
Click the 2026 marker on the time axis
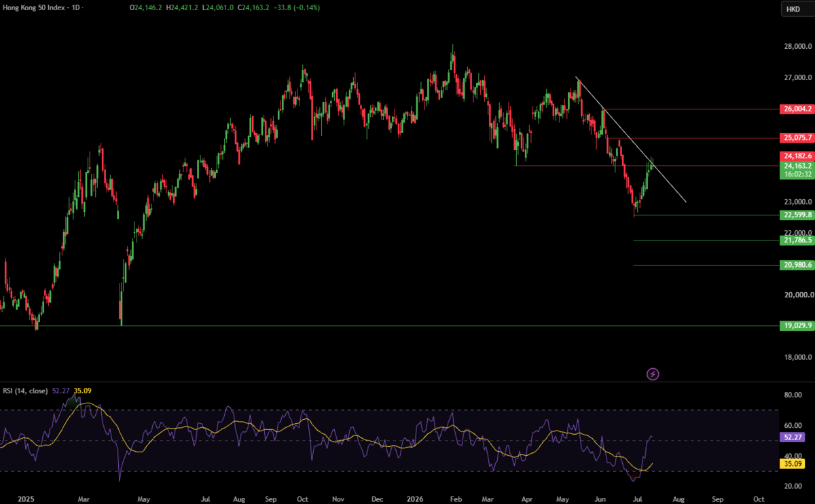click(x=414, y=497)
